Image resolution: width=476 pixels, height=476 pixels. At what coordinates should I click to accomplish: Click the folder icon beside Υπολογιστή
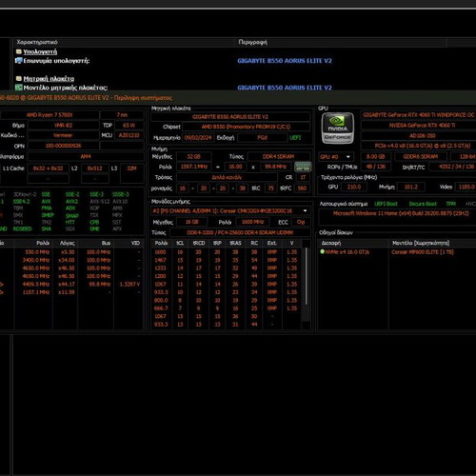(x=19, y=51)
